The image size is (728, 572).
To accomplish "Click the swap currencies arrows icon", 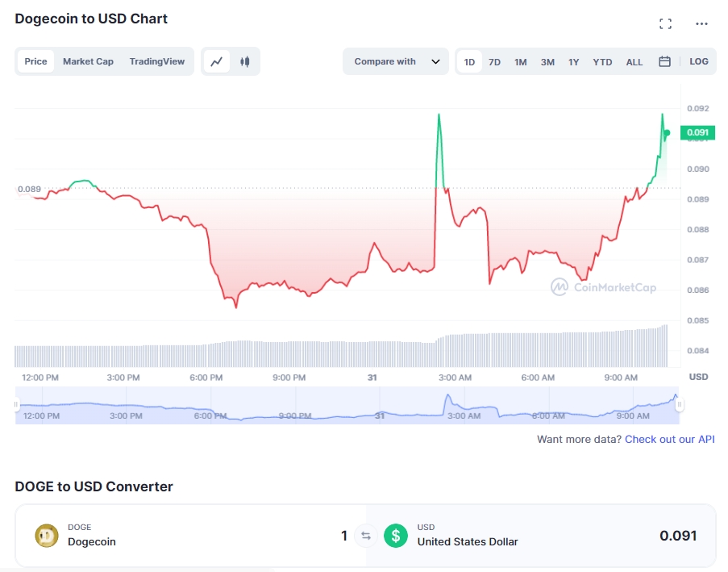I will point(366,536).
